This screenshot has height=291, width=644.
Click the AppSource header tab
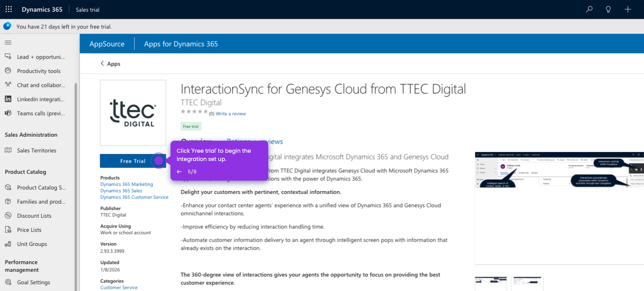pos(107,44)
